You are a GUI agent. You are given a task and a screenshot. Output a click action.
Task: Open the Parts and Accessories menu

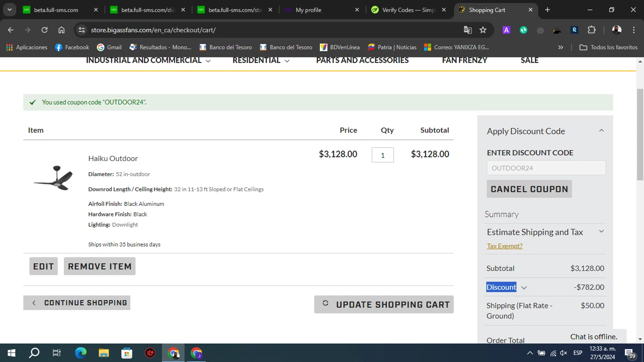[x=362, y=61]
